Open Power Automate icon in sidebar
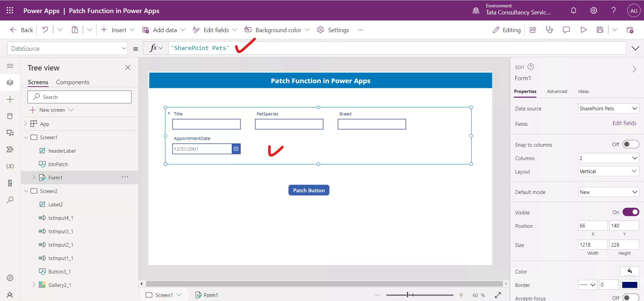Viewport: 644px width, 301px height. 10,149
